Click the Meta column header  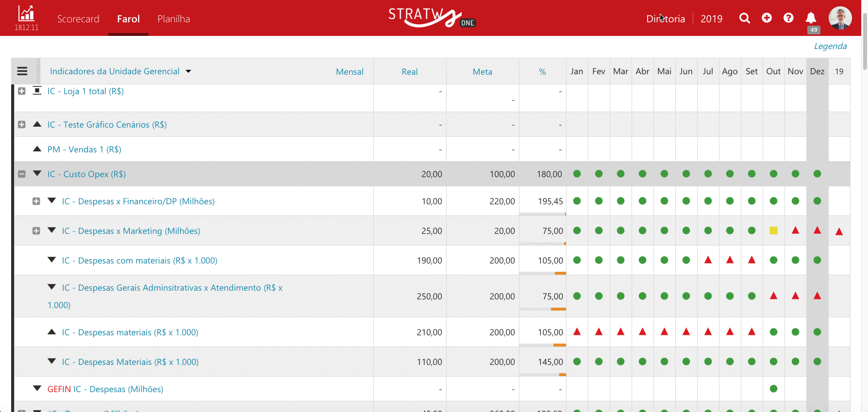point(482,72)
